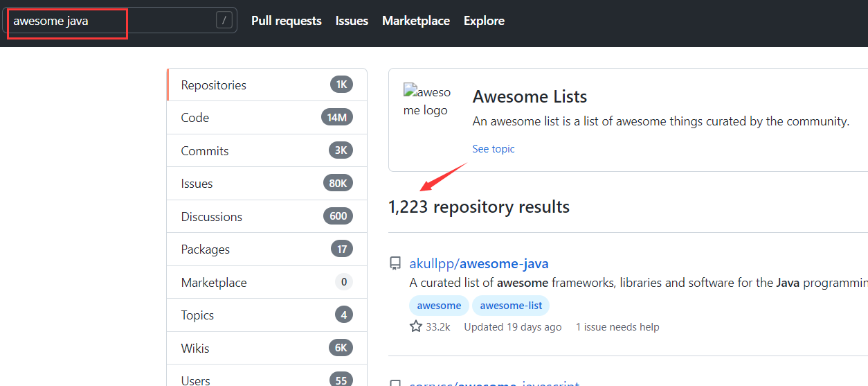Click the 17 count badge next to Packages
Viewport: 868px width, 386px height.
click(341, 249)
